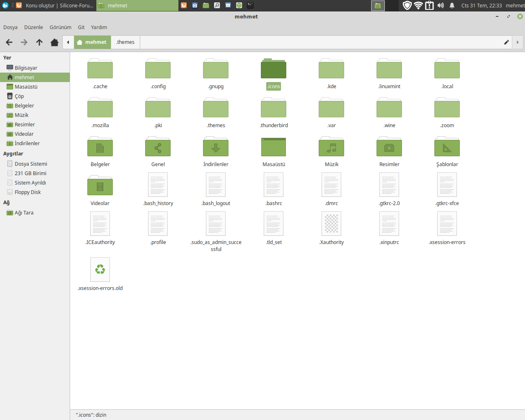Expand path bar left chevron

pos(68,42)
